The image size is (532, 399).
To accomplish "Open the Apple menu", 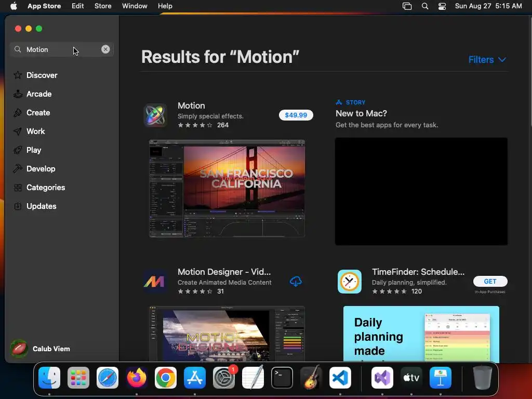I will pos(14,6).
